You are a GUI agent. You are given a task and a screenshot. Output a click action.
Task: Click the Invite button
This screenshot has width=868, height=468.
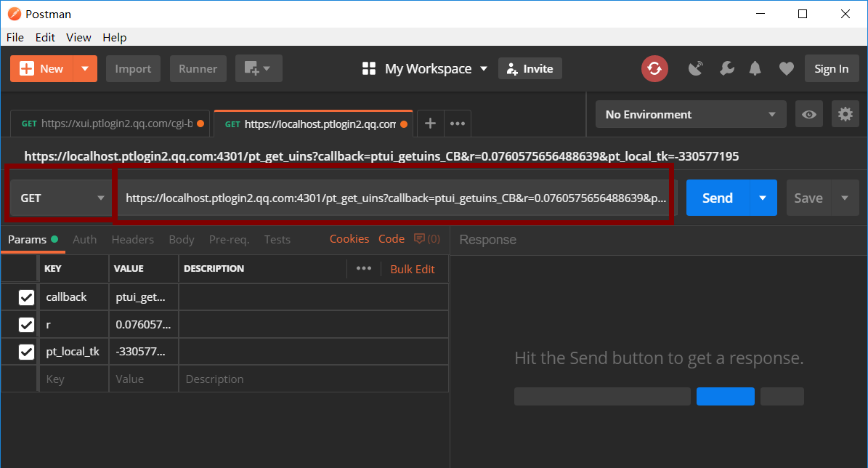tap(530, 69)
